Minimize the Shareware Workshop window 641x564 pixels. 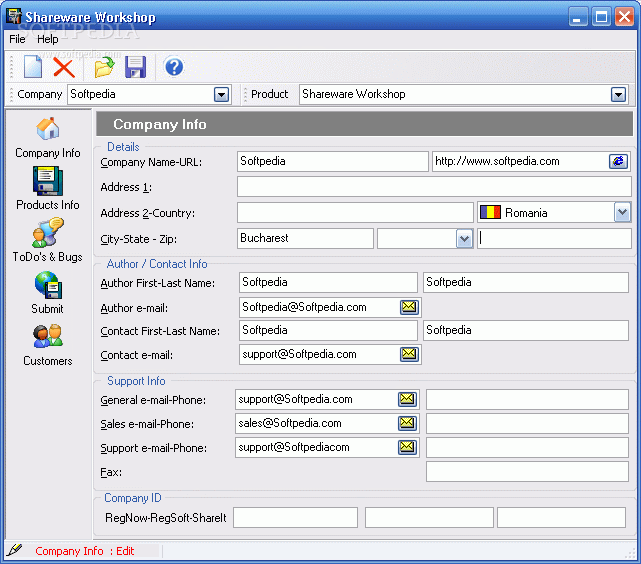[578, 17]
